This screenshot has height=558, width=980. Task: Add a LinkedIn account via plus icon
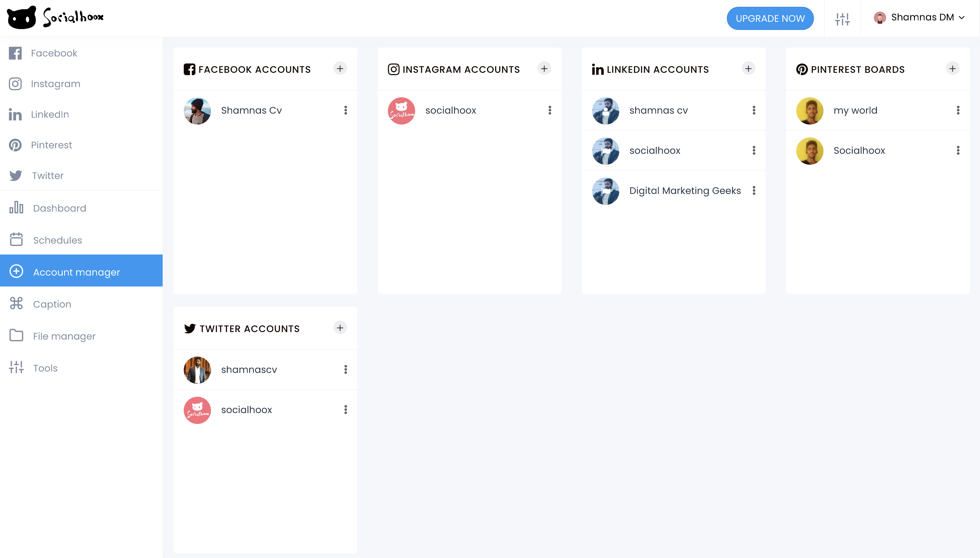[x=748, y=69]
